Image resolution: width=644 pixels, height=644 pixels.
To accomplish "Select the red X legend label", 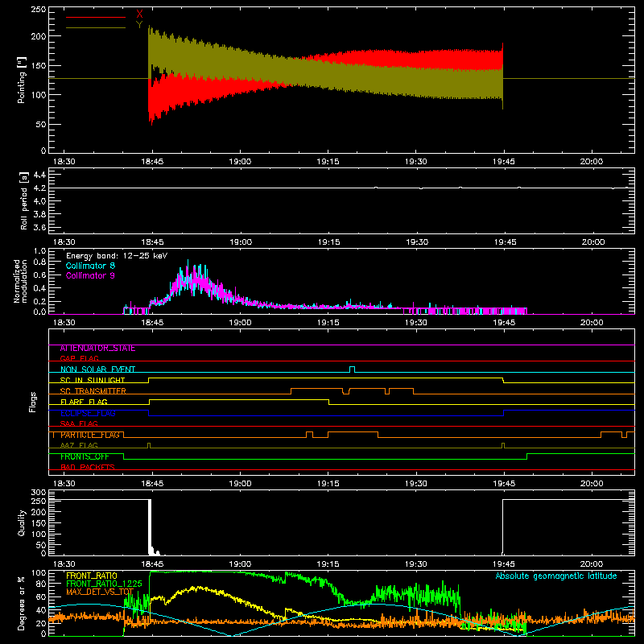I will point(139,14).
